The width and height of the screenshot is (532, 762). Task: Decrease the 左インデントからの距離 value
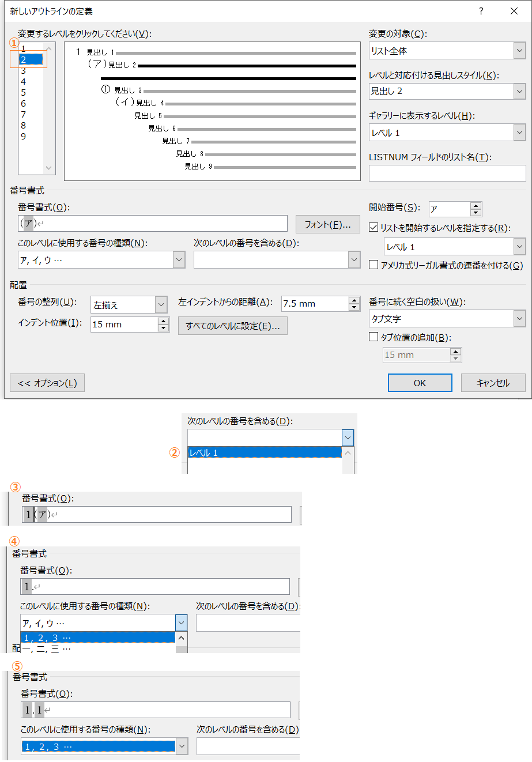point(354,307)
